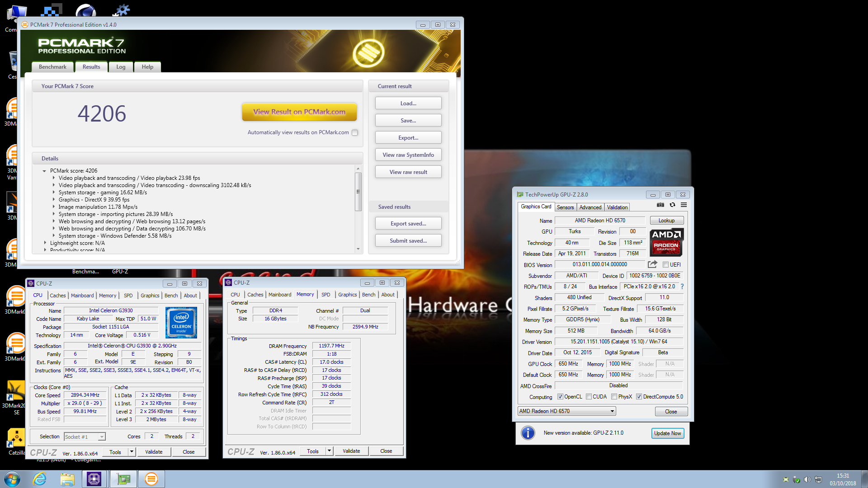Screen dimensions: 868x488
Task: Open Advanced tab in GPU-Z
Action: (590, 207)
